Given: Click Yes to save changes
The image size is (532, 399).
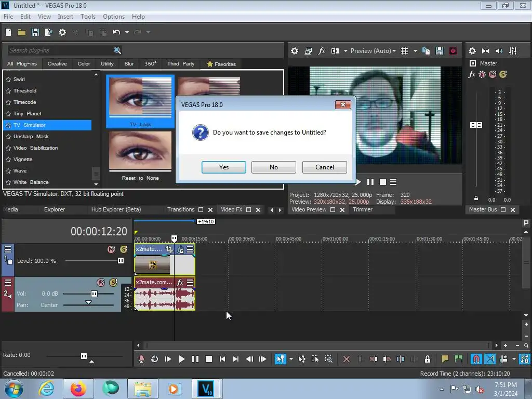Looking at the screenshot, I should [223, 167].
